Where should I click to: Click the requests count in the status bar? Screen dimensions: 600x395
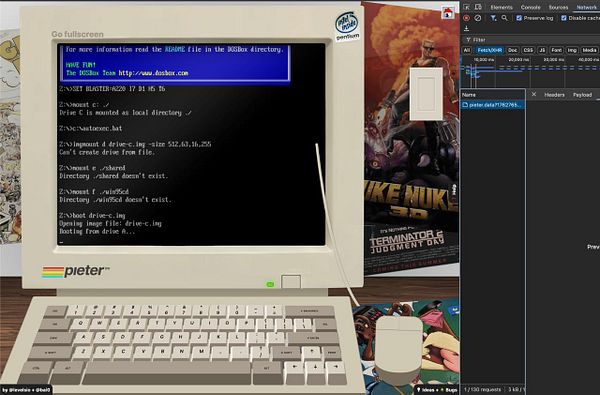pos(482,390)
